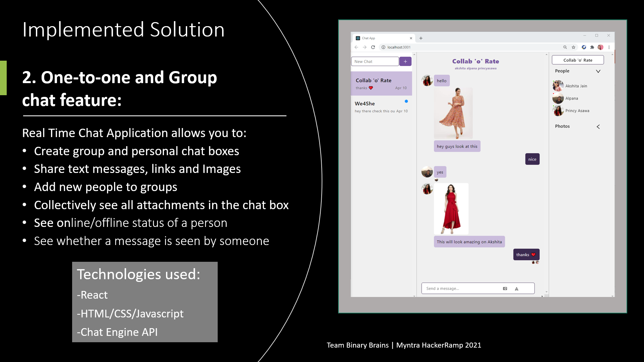Click the heart reaction on the thanks message
Screen dimensions: 644x362
[x=534, y=255]
